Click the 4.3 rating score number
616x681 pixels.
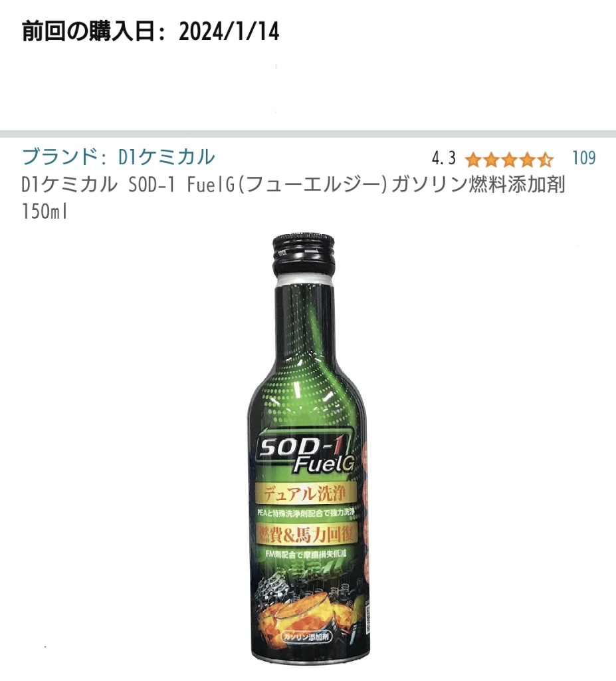point(444,158)
